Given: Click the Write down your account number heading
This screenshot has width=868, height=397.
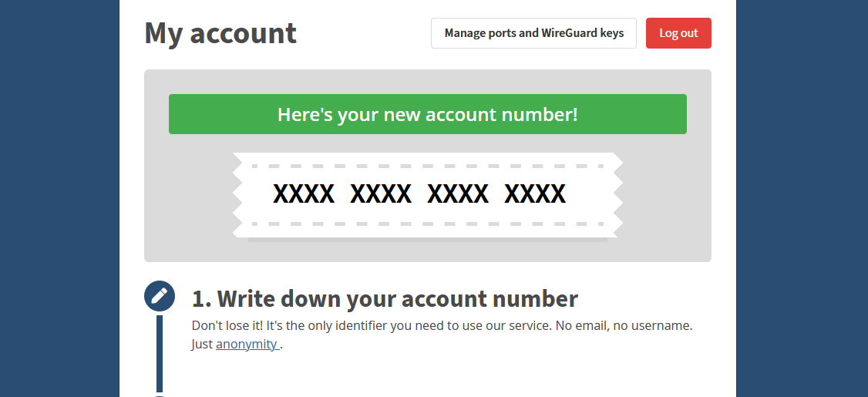Looking at the screenshot, I should 385,298.
